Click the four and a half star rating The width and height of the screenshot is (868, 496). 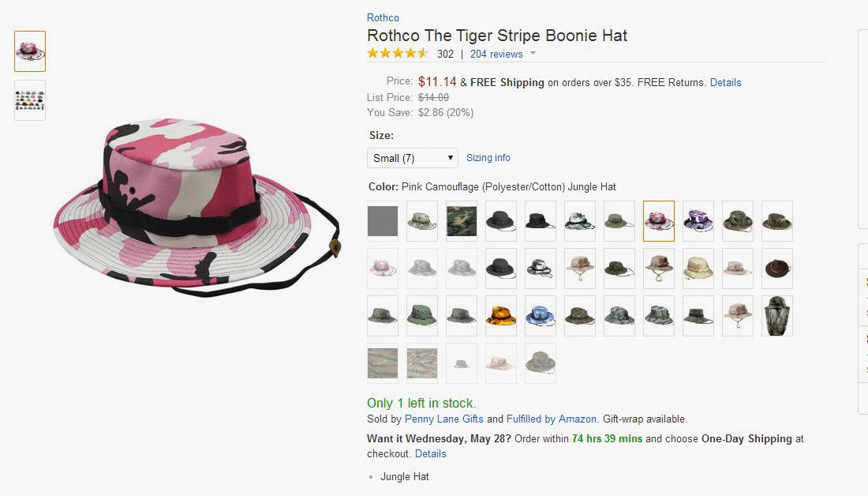coord(398,54)
